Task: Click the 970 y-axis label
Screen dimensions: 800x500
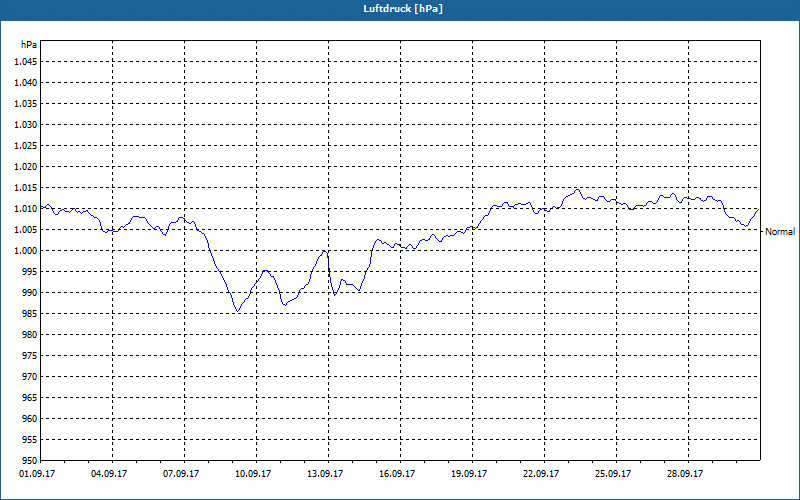Action: pyautogui.click(x=30, y=377)
